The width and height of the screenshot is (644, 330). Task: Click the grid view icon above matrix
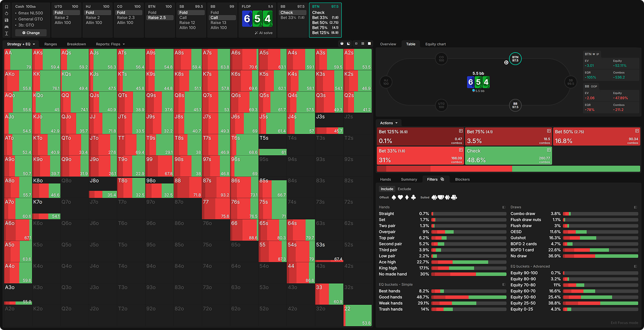(363, 44)
